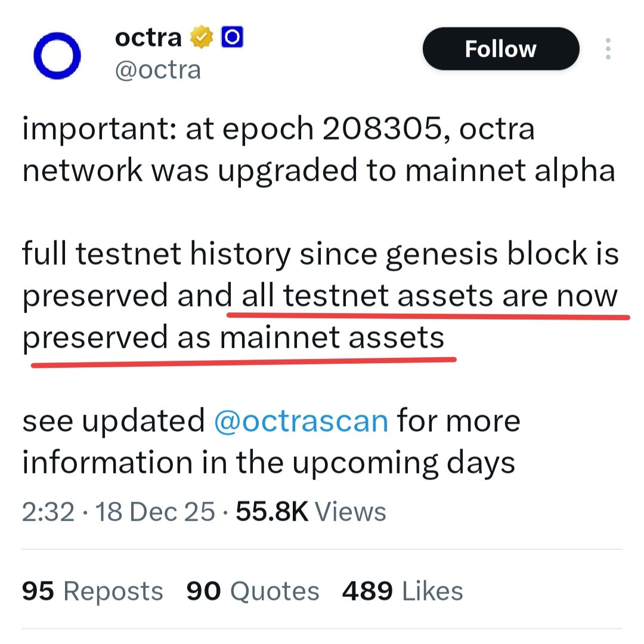
Task: Click the 2:32 post timestamp
Action: pos(48,512)
